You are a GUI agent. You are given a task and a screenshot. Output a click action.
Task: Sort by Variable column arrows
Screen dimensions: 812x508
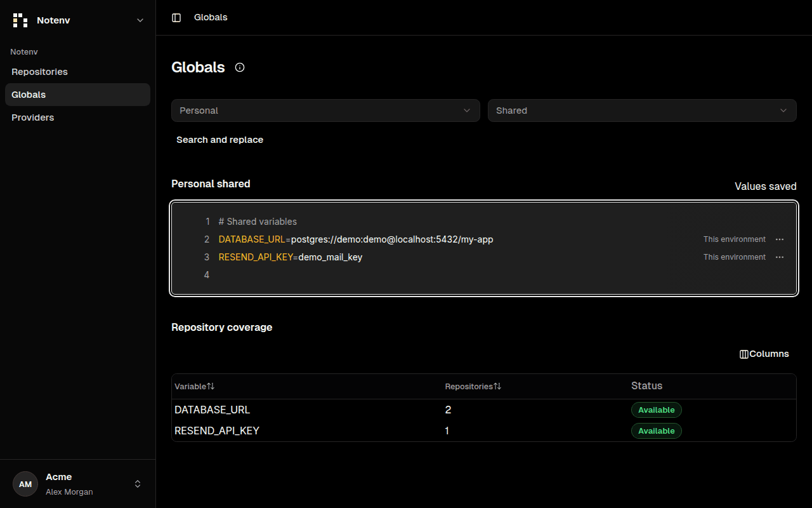(211, 386)
